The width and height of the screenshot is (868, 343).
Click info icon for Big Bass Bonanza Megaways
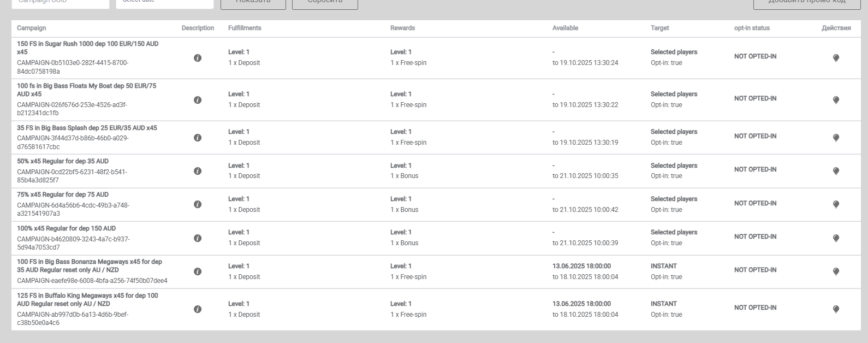198,271
